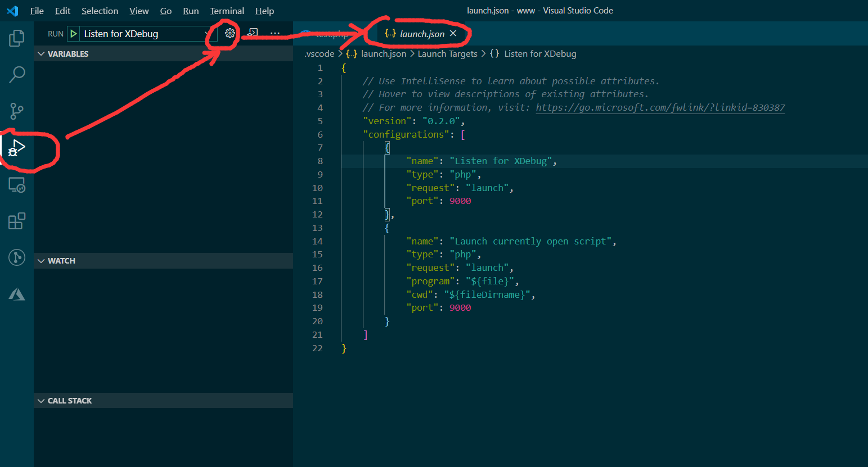This screenshot has width=868, height=467.
Task: Open the Extensions view icon
Action: [16, 221]
